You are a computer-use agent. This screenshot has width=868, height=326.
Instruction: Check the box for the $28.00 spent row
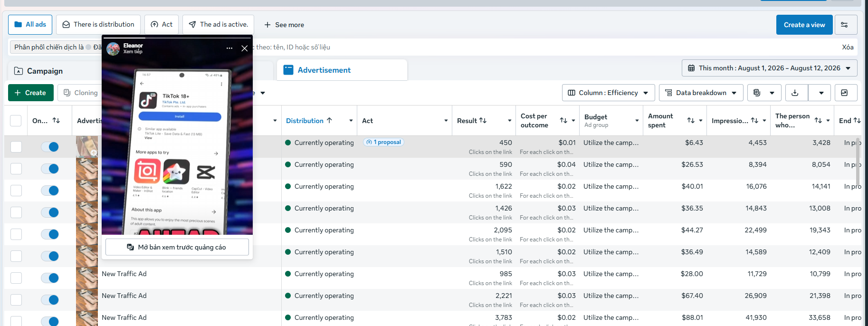pyautogui.click(x=16, y=278)
